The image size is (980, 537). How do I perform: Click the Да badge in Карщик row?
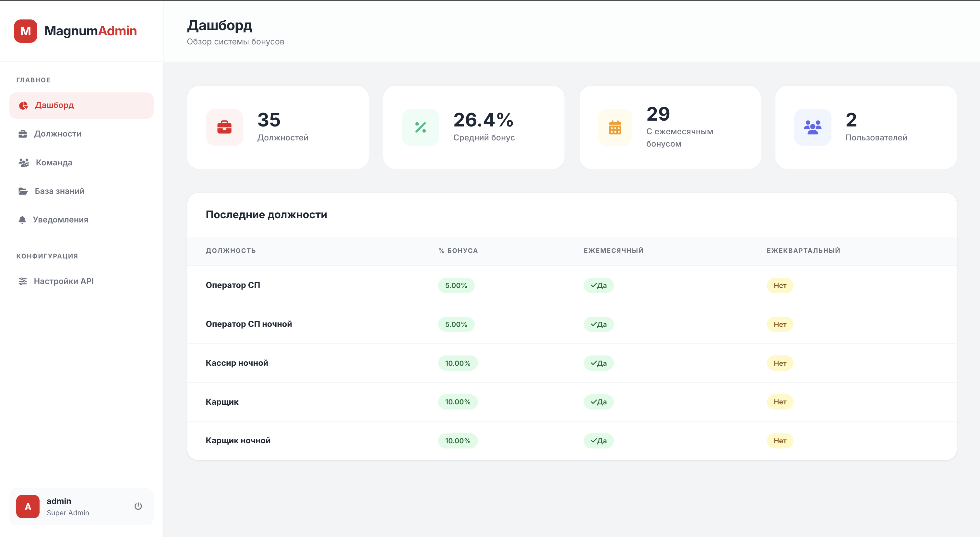click(599, 402)
